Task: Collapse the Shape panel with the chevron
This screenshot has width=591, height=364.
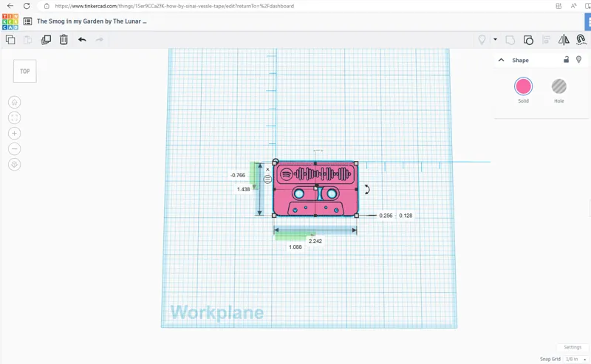Action: (502, 60)
